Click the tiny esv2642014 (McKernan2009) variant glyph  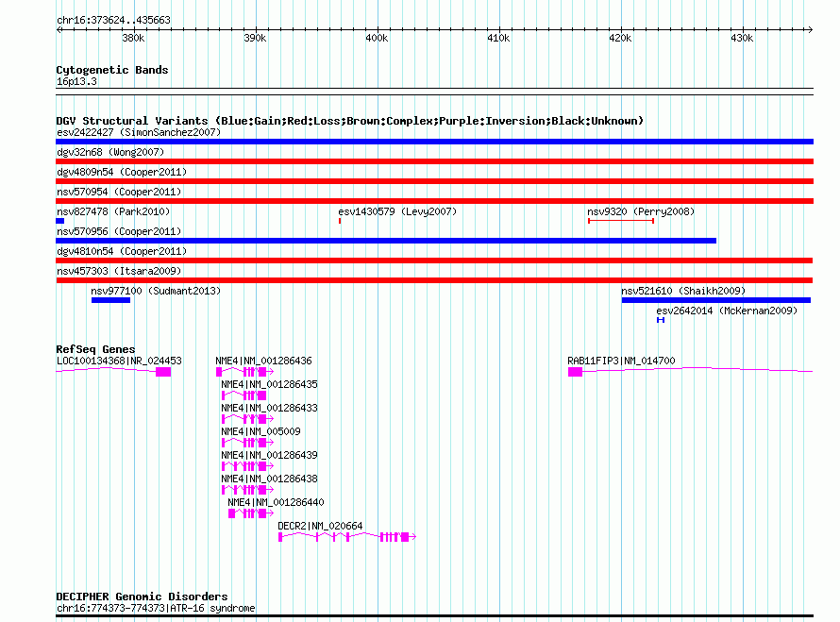point(661,320)
